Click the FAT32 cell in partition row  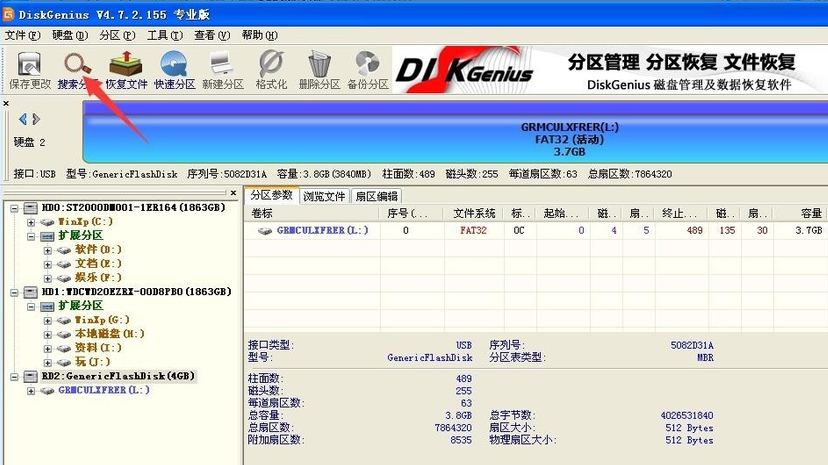tap(473, 231)
